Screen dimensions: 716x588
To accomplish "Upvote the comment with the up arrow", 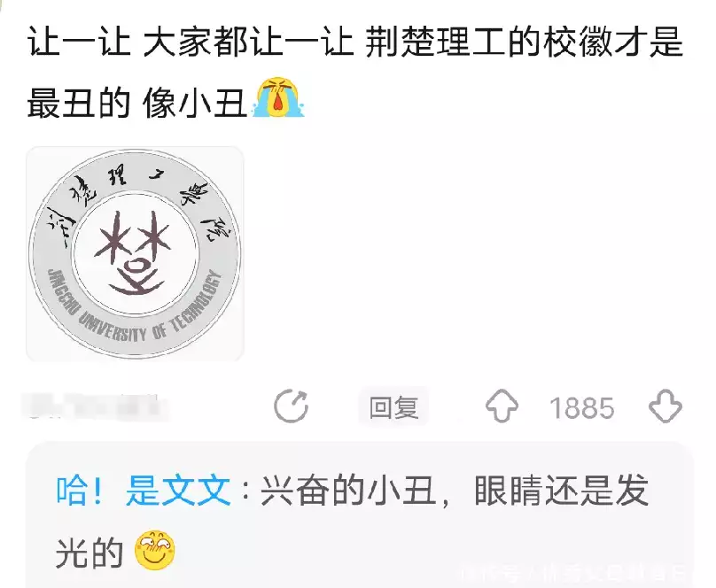I will tap(502, 406).
